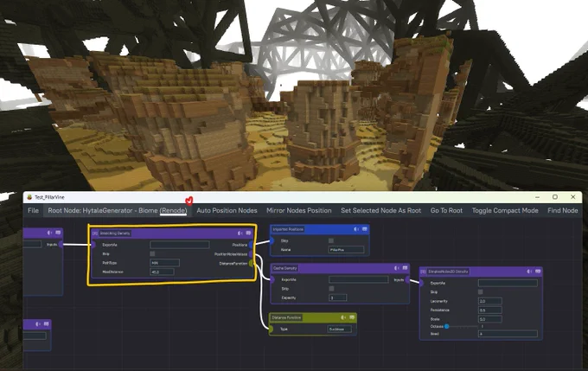Select the SimplexNoise2D Density node title
Image resolution: width=588 pixels, height=371 pixels.
(448, 272)
